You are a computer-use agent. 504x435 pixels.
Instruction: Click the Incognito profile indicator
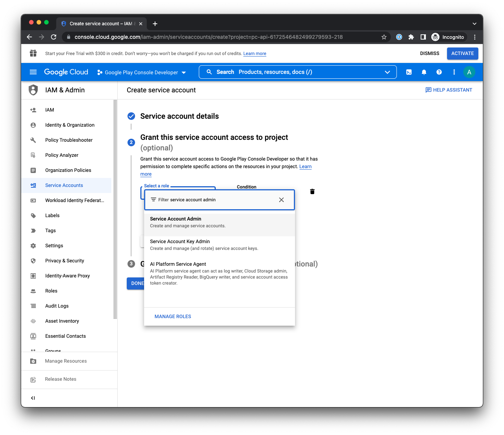448,37
